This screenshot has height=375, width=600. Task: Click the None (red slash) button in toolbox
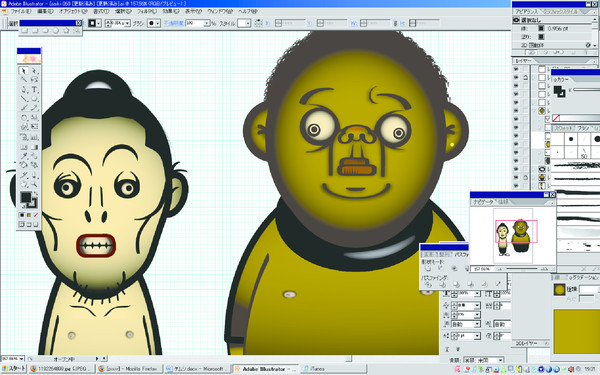pyautogui.click(x=36, y=215)
